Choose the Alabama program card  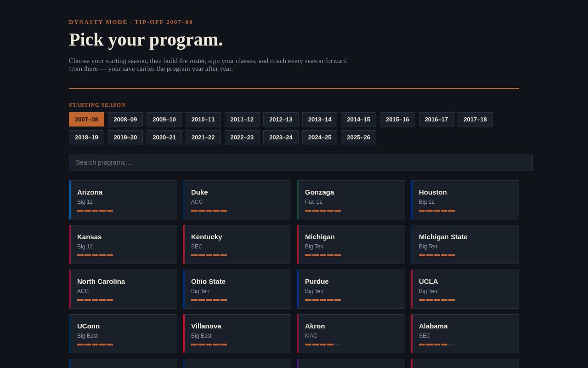click(x=465, y=333)
